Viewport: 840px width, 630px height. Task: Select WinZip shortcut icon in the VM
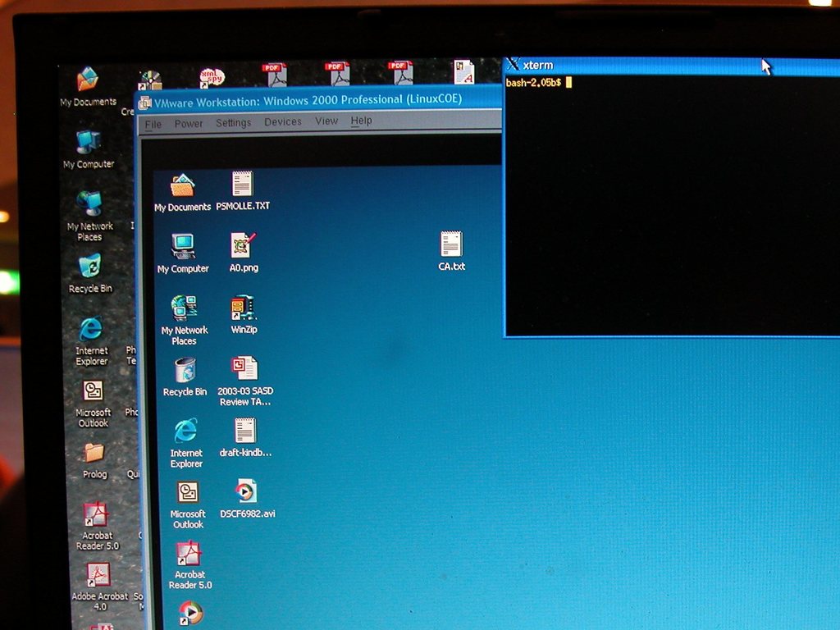pyautogui.click(x=243, y=308)
